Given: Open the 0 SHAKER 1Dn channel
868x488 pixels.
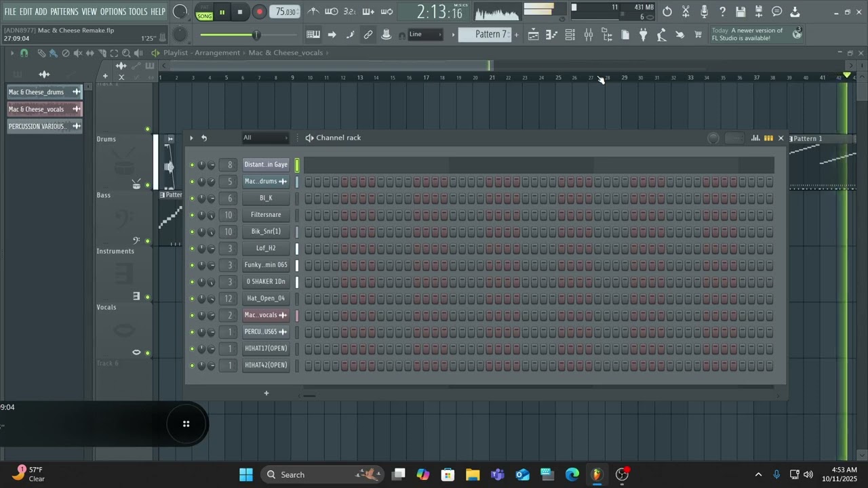Looking at the screenshot, I should [266, 281].
